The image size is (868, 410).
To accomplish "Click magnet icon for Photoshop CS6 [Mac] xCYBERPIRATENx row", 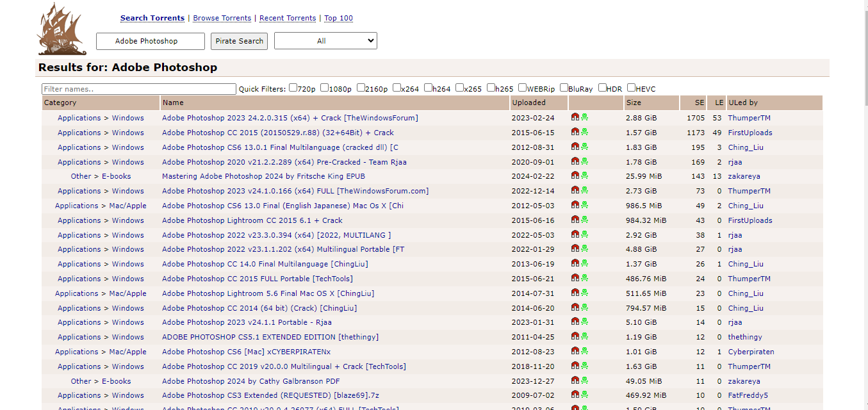I will [x=575, y=351].
